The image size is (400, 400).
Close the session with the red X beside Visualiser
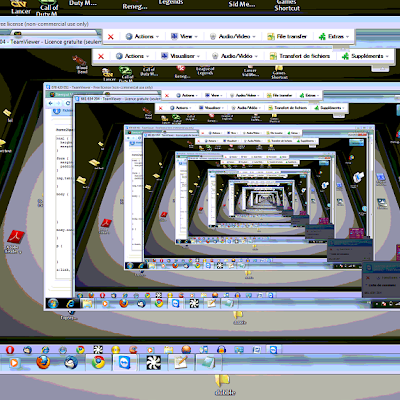101,56
